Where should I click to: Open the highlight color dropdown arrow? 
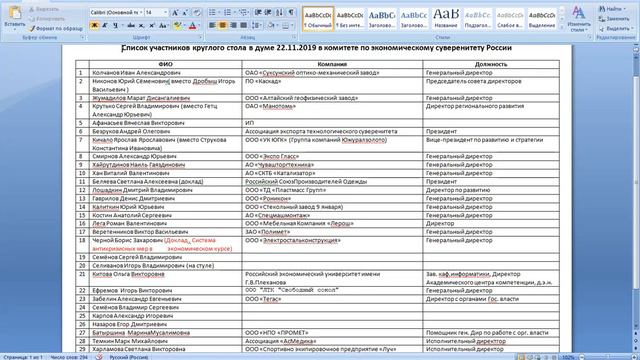pyautogui.click(x=184, y=25)
